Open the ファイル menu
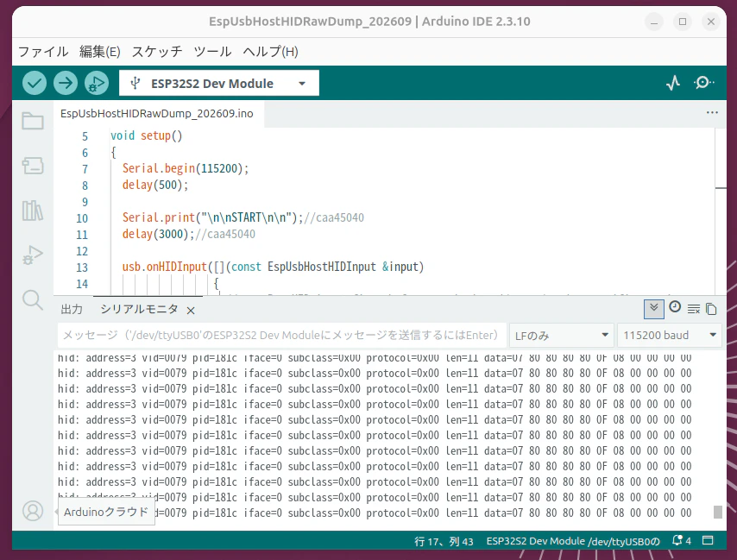Screen dimensions: 737x560 pyautogui.click(x=43, y=52)
